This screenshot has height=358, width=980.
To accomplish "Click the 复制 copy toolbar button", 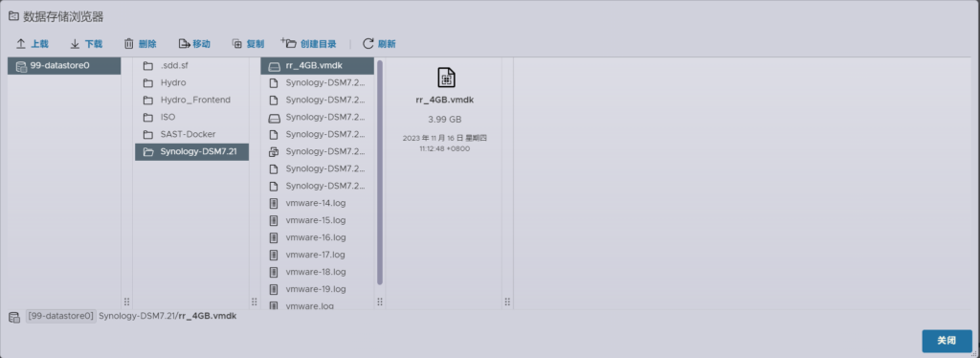I will pos(248,44).
